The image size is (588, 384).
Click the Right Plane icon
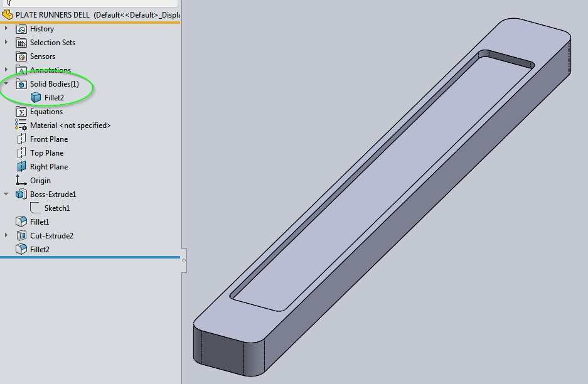coord(21,167)
